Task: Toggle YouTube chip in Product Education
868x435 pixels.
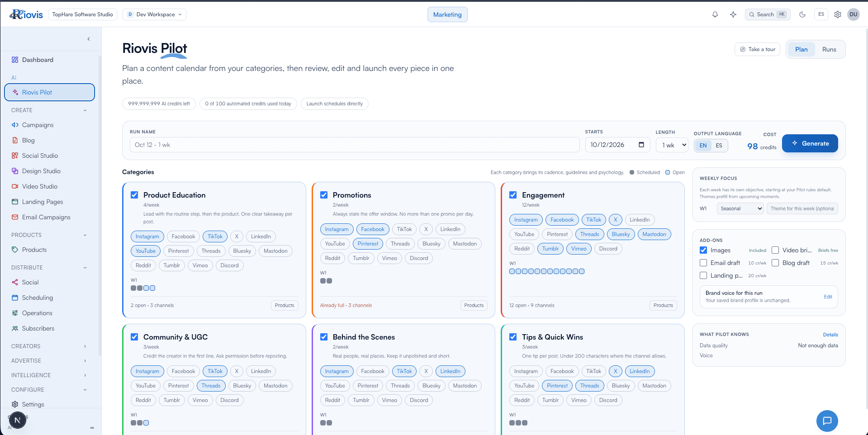Action: pos(146,251)
